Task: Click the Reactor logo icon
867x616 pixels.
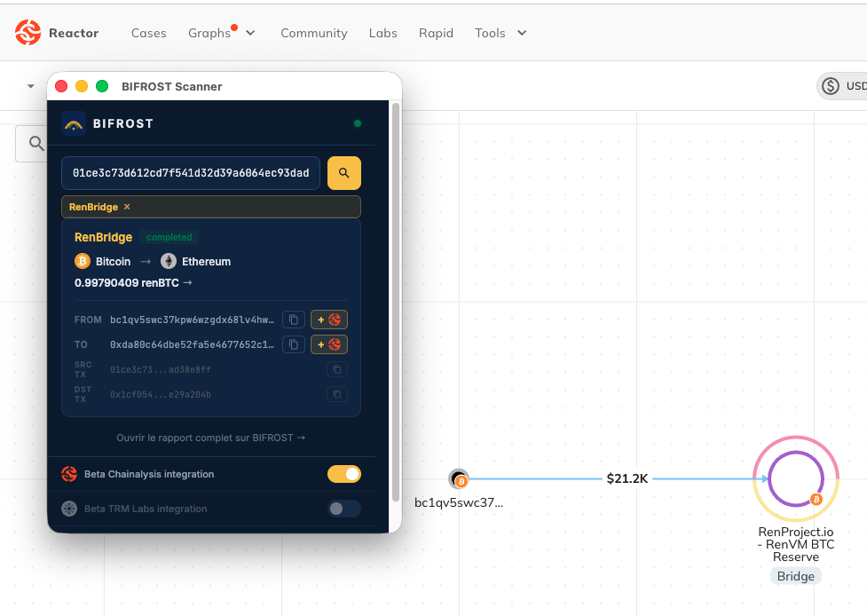Action: click(x=28, y=33)
